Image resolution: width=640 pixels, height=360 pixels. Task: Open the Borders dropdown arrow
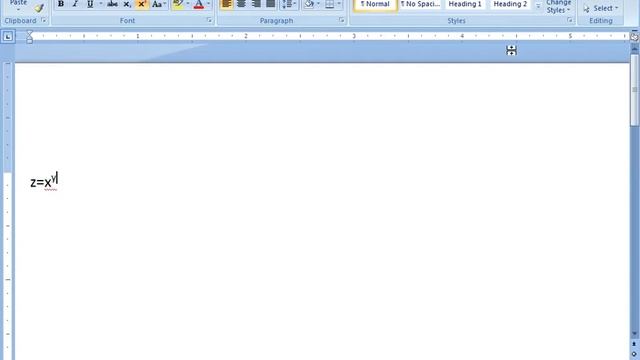339,4
